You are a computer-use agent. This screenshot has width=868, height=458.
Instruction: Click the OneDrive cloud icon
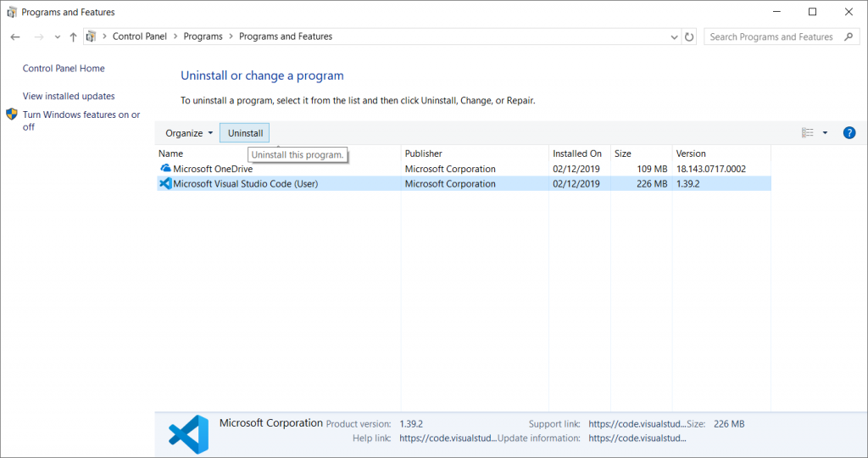point(165,169)
